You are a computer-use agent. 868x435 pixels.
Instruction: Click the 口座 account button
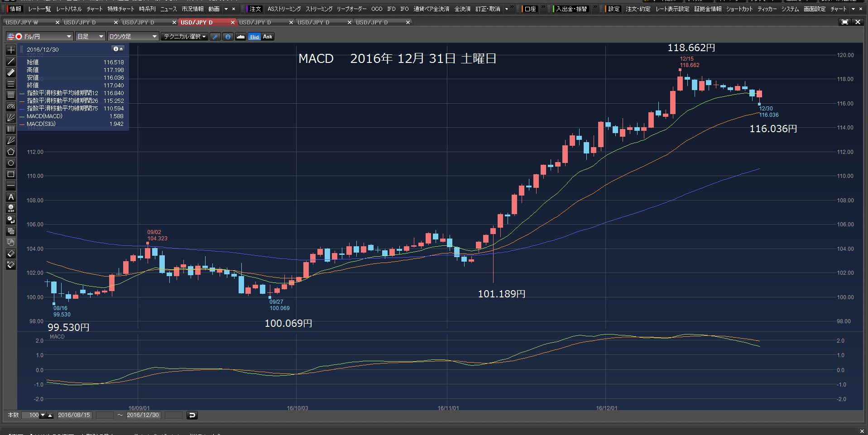pyautogui.click(x=530, y=9)
